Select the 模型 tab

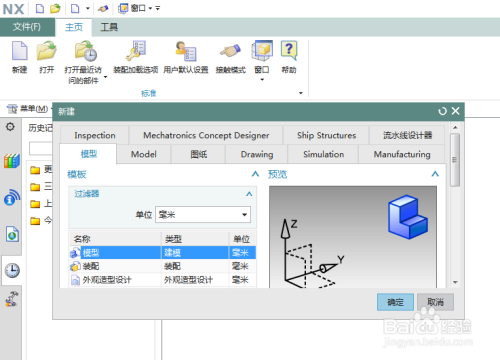[x=89, y=154]
